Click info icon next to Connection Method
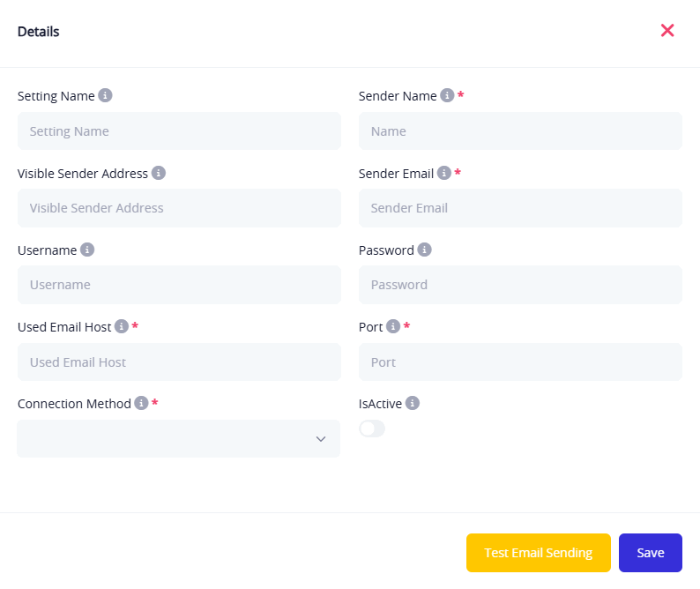Image resolution: width=700 pixels, height=589 pixels. [x=141, y=403]
